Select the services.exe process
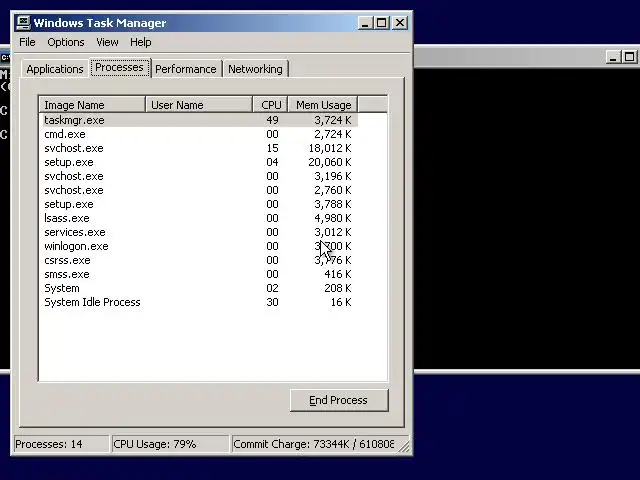This screenshot has height=480, width=640. [199, 232]
